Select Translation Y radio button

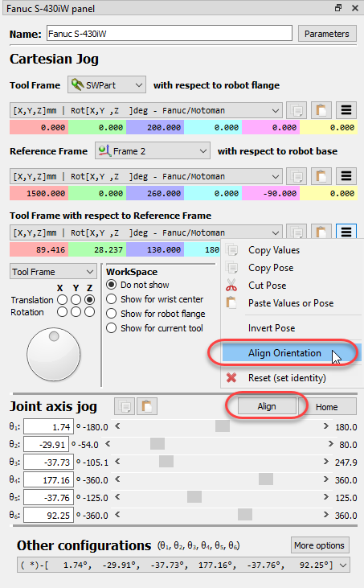click(x=76, y=300)
